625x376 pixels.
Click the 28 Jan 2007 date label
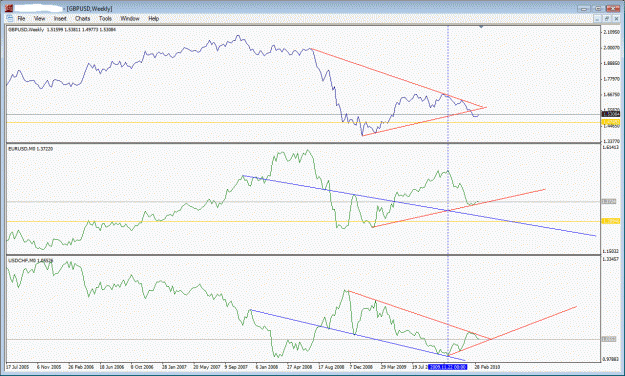click(x=174, y=367)
